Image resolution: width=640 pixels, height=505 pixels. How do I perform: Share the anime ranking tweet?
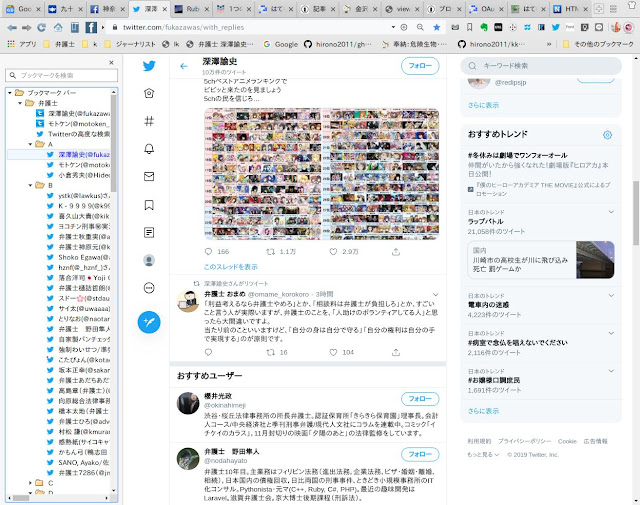pyautogui.click(x=396, y=252)
